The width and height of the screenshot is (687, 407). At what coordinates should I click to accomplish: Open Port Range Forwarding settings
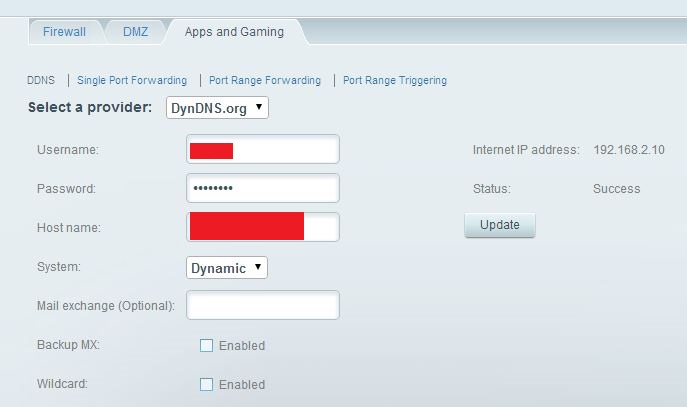coord(265,80)
